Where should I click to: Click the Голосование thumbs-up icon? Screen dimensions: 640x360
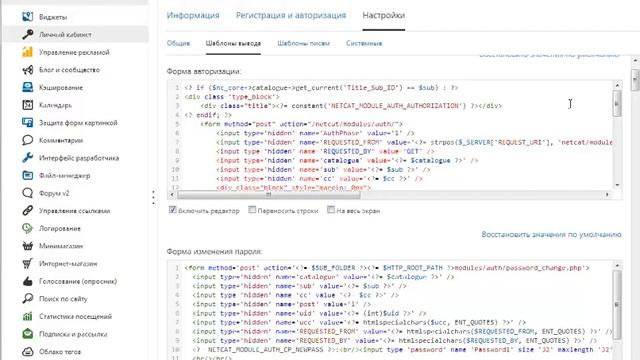click(x=27, y=281)
